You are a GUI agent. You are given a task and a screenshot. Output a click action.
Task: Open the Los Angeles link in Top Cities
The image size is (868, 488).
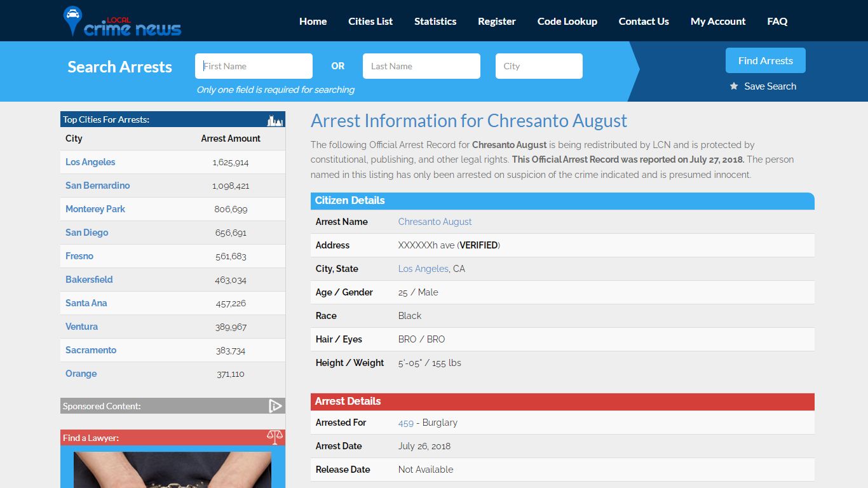(90, 162)
